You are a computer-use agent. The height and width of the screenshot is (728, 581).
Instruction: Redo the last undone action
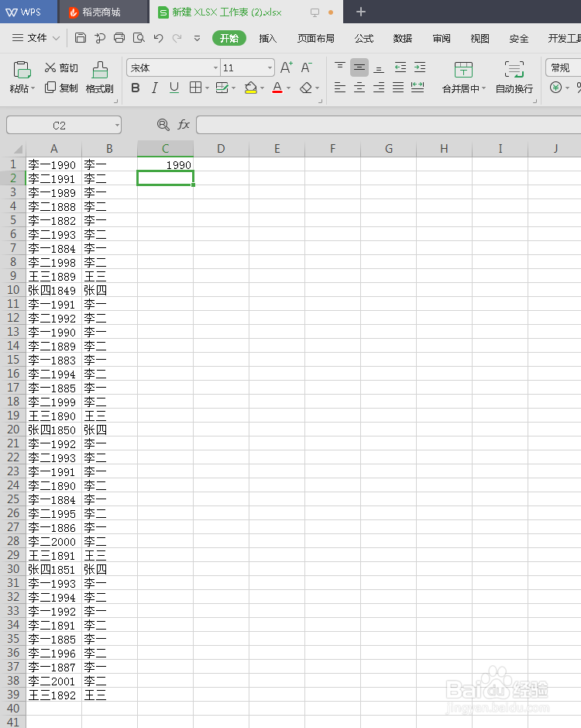pos(177,38)
